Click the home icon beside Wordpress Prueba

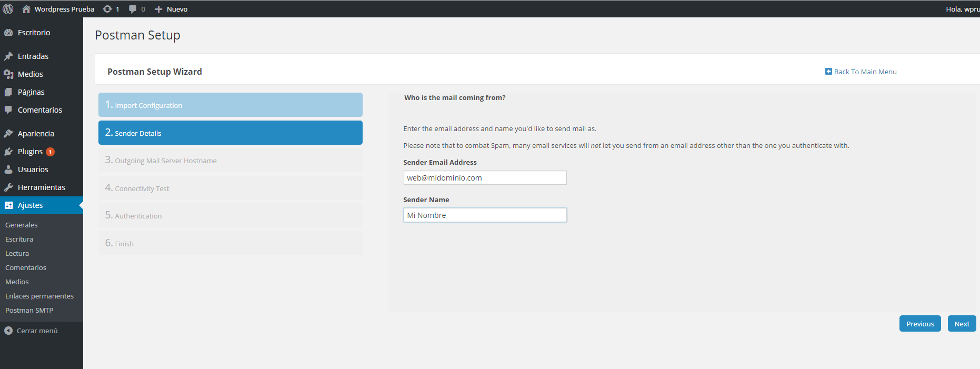coord(26,9)
